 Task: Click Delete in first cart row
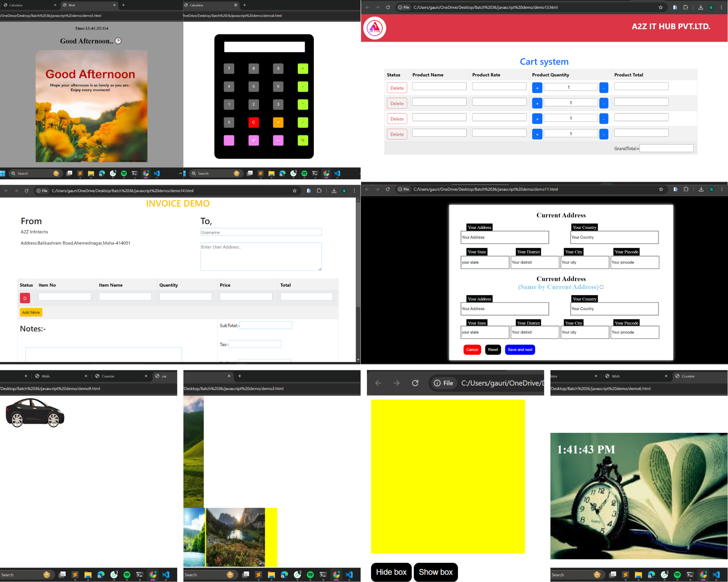[397, 88]
